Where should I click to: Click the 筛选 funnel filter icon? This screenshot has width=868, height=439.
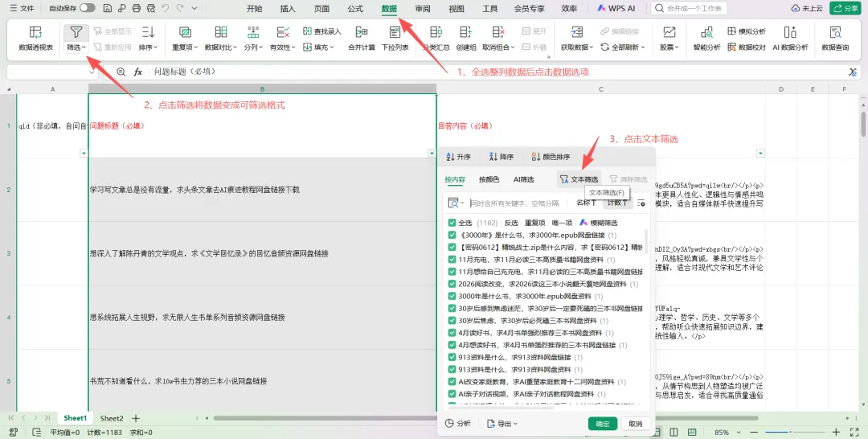click(76, 31)
